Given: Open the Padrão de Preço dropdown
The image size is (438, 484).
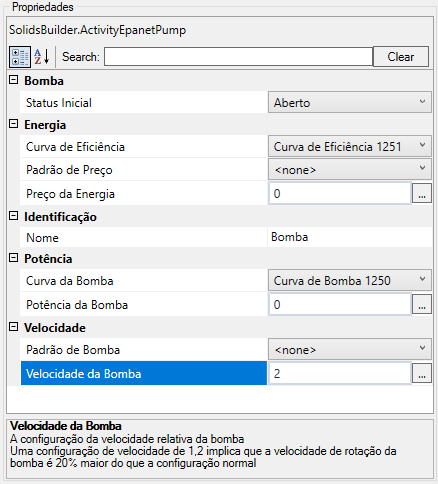Looking at the screenshot, I should coord(350,170).
